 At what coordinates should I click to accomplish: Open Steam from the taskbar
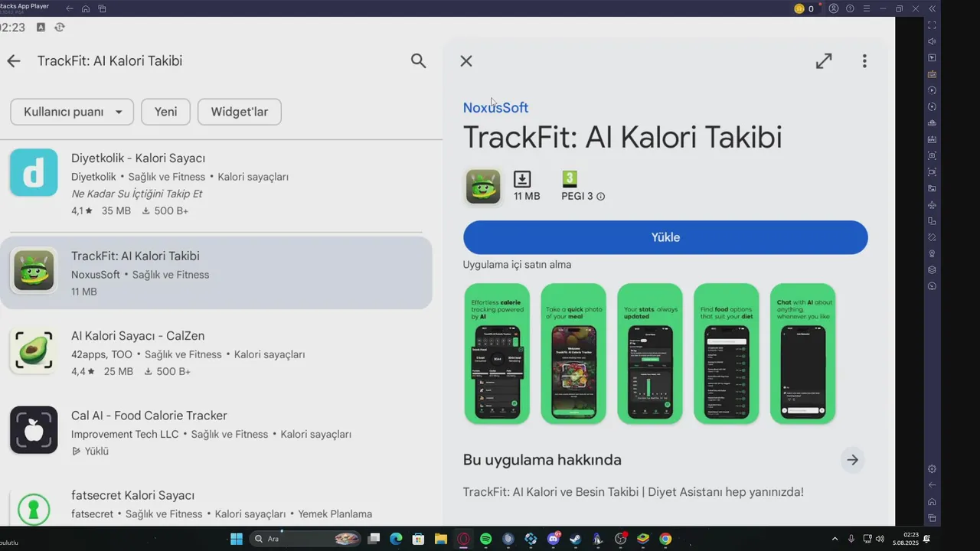(x=575, y=539)
